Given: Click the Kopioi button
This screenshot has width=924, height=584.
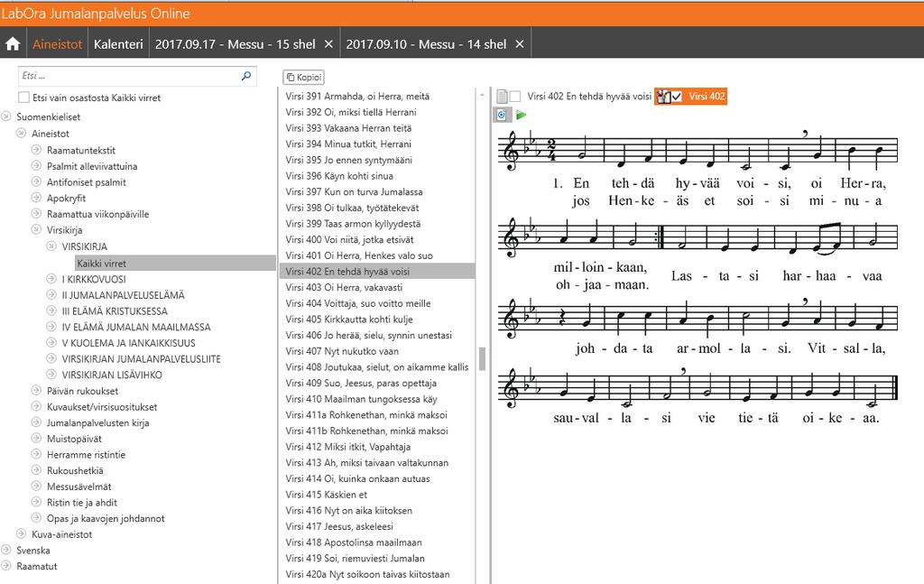Looking at the screenshot, I should 303,78.
